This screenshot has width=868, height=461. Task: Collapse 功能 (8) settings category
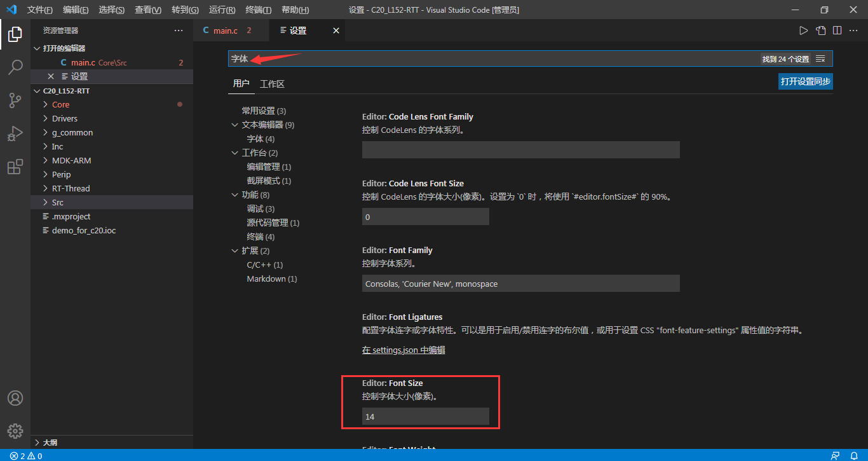[235, 195]
